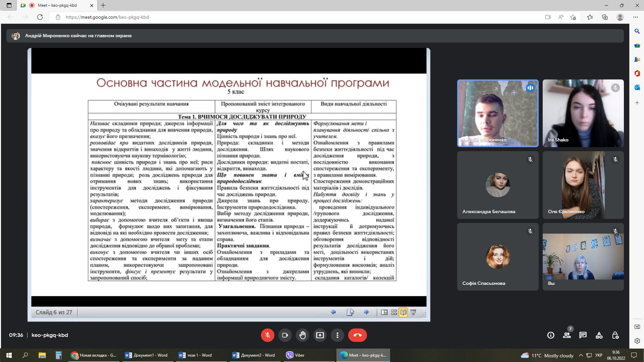644x362 pixels.
Task: Leave the call with red button
Action: point(357,335)
